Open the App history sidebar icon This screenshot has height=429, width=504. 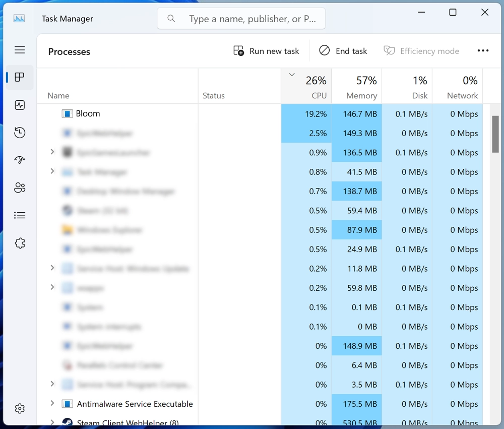tap(20, 133)
